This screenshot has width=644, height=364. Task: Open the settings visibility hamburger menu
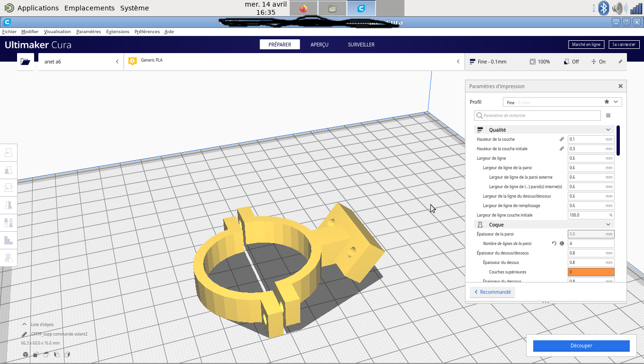(x=608, y=116)
